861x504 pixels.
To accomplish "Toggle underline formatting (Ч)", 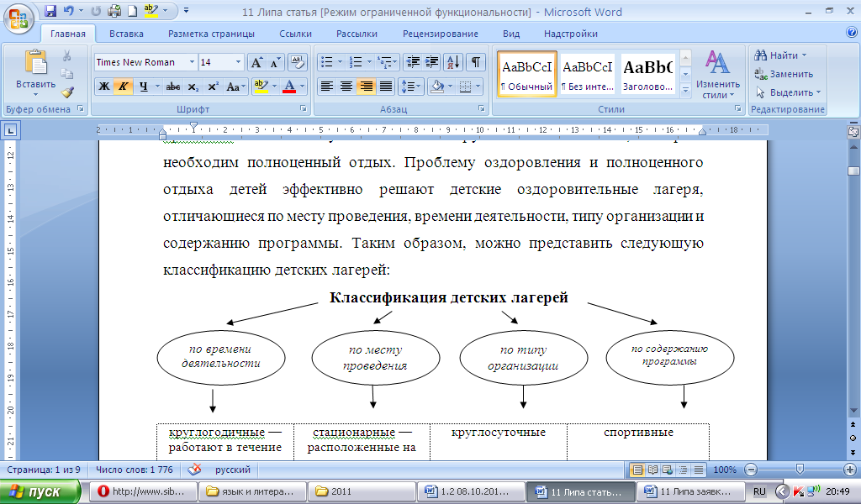I will (x=143, y=87).
